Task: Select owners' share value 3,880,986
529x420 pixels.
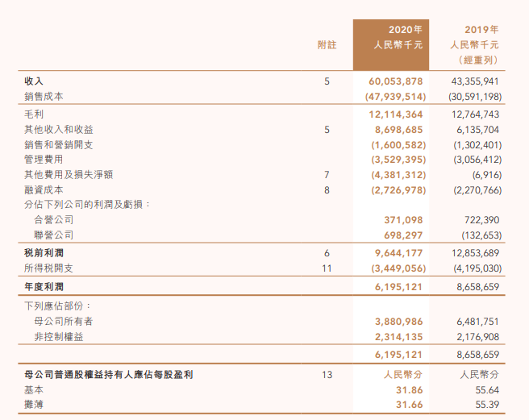Action: point(398,322)
